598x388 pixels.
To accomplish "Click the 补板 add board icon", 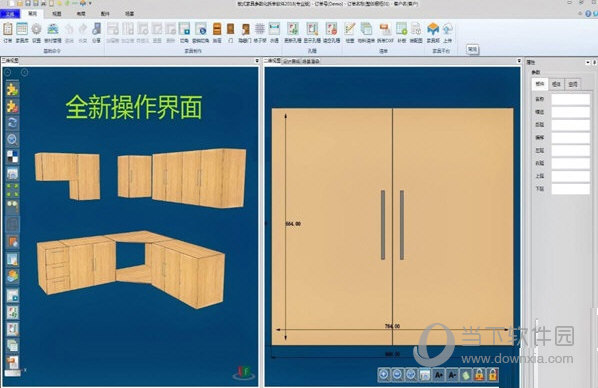I will pos(402,32).
